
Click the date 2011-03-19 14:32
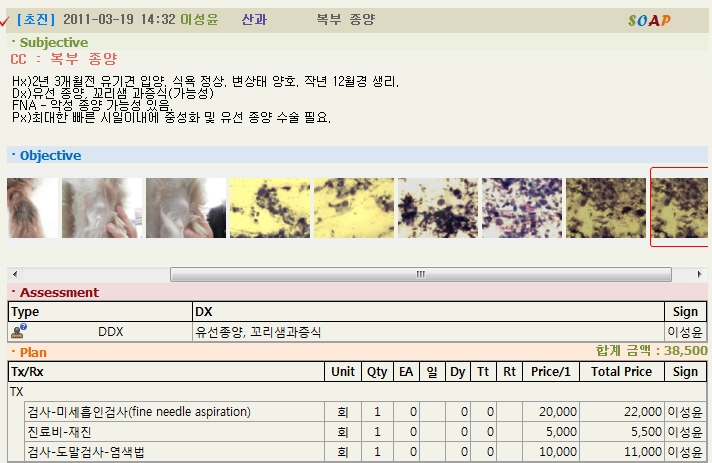(119, 20)
